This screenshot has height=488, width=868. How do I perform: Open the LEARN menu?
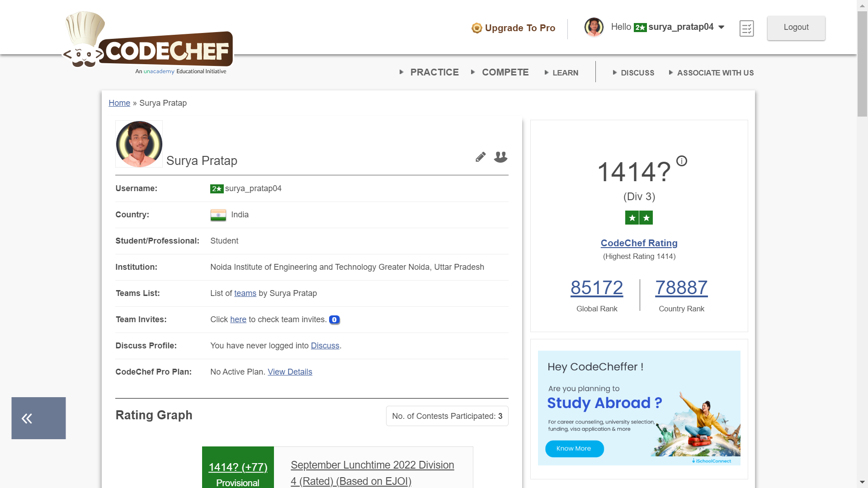(565, 73)
